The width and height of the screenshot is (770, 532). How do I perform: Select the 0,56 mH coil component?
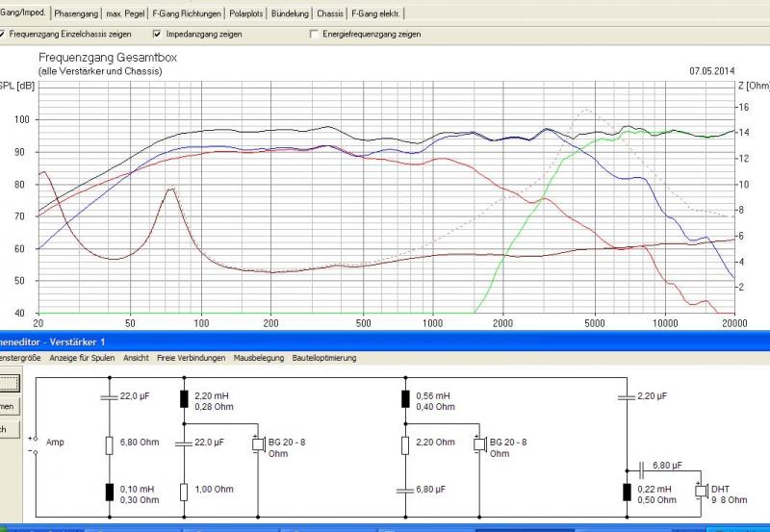pyautogui.click(x=404, y=398)
